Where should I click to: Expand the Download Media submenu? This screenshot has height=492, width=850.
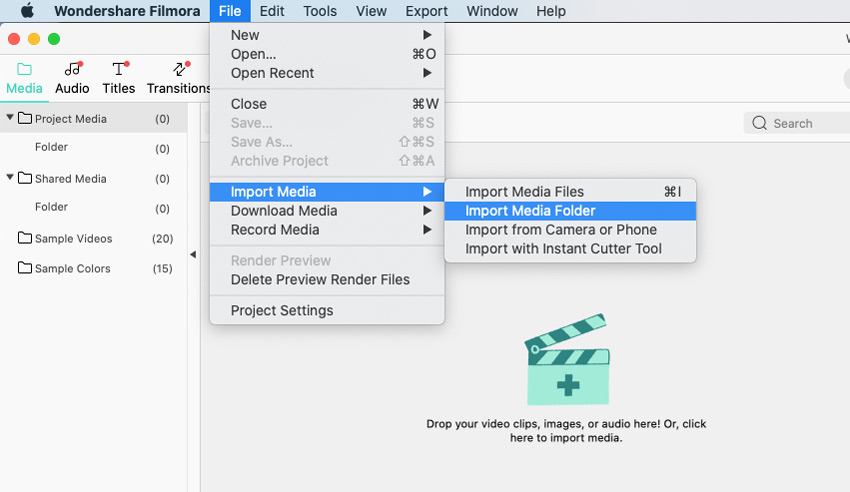pos(327,211)
